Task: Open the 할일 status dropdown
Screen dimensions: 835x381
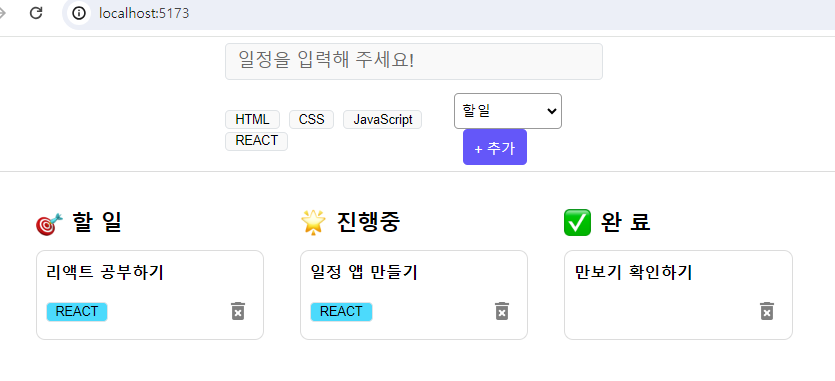Action: pyautogui.click(x=507, y=111)
